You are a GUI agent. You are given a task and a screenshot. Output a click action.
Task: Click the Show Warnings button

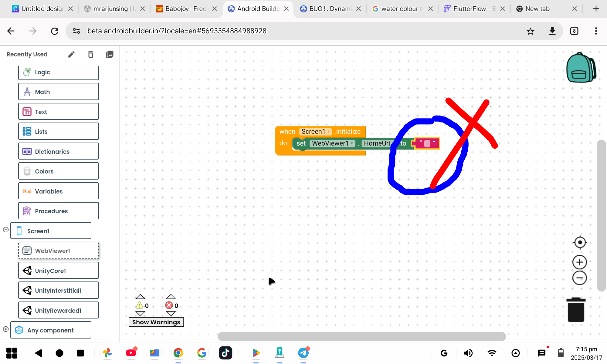(x=156, y=322)
